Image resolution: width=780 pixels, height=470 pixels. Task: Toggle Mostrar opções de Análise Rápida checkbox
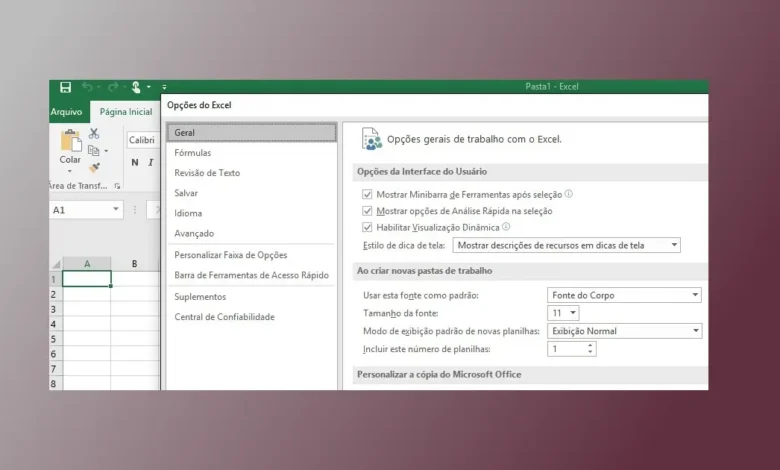click(367, 211)
